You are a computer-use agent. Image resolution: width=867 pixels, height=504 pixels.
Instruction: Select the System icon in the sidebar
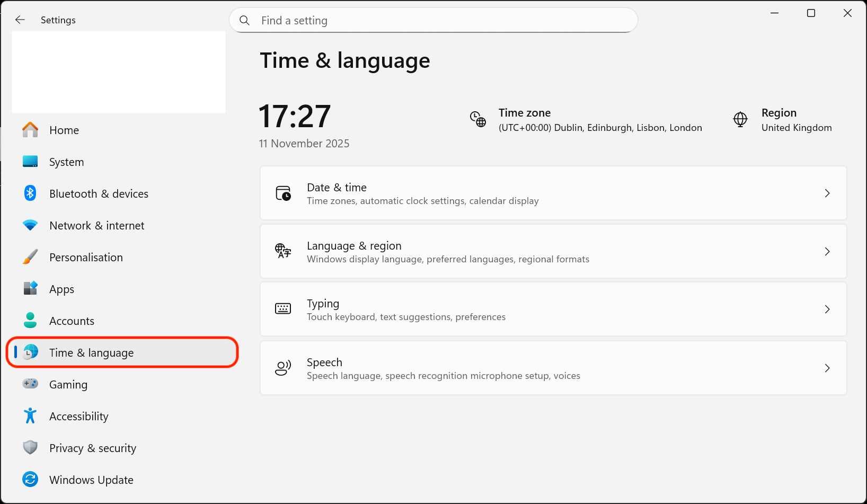30,162
